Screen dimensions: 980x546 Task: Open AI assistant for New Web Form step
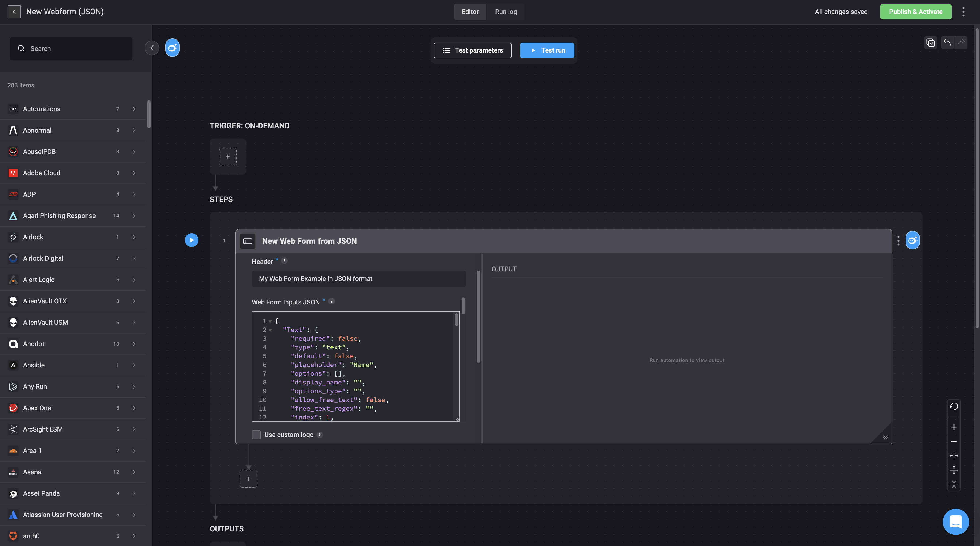click(x=912, y=240)
